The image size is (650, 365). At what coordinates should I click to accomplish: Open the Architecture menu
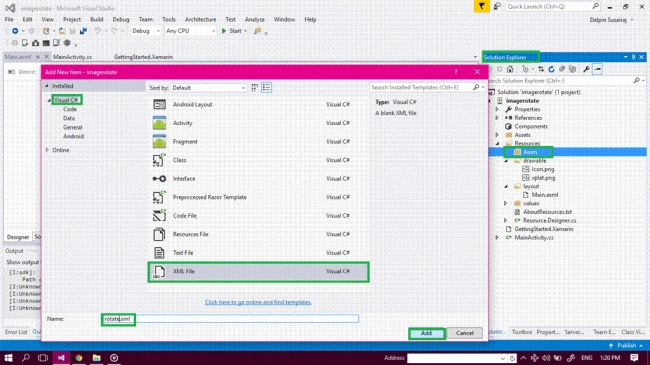(x=201, y=19)
